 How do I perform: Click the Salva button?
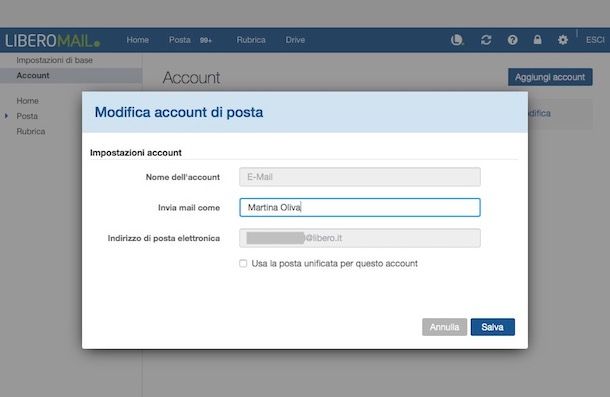[493, 327]
